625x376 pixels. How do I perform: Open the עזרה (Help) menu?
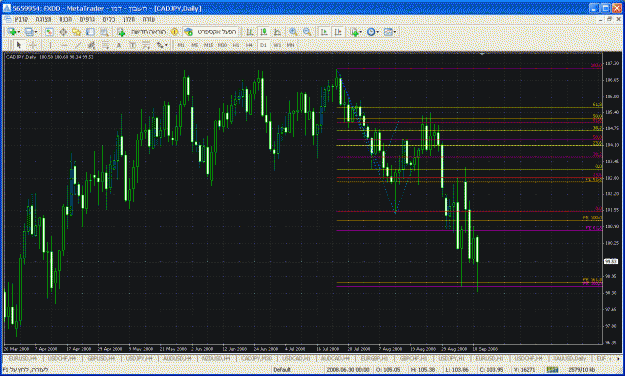click(149, 19)
